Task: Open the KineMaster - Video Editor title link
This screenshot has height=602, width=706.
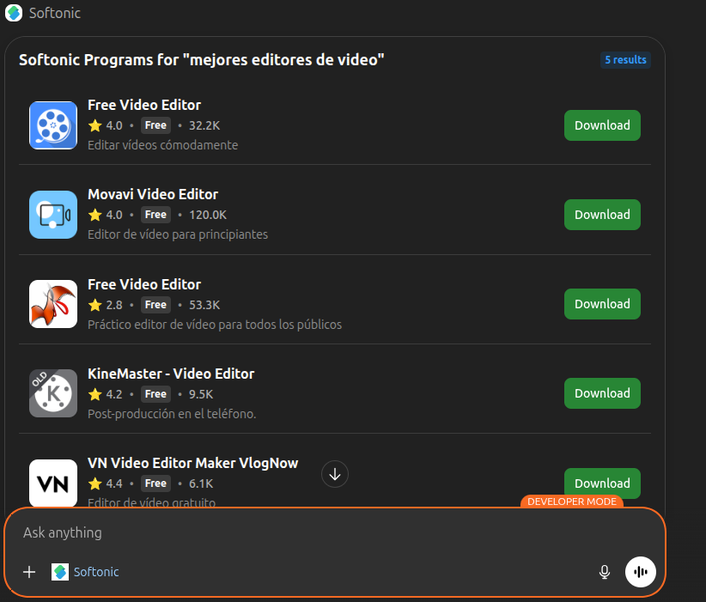Action: 171,373
